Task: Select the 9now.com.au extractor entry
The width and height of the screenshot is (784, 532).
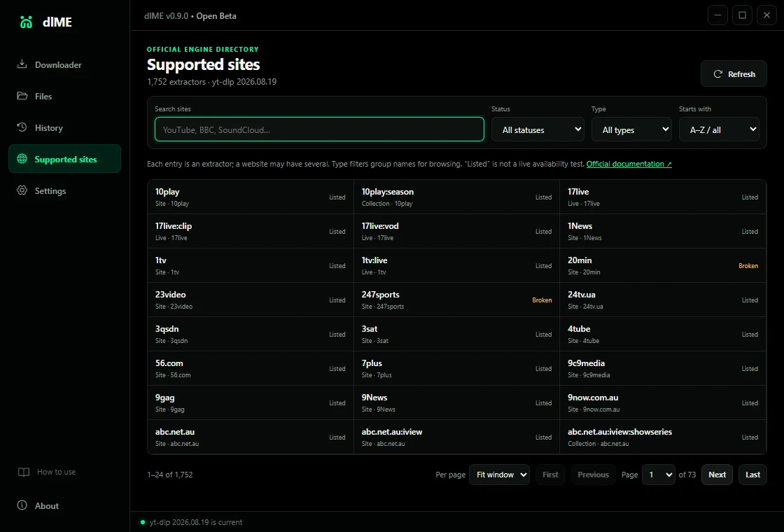Action: click(663, 402)
